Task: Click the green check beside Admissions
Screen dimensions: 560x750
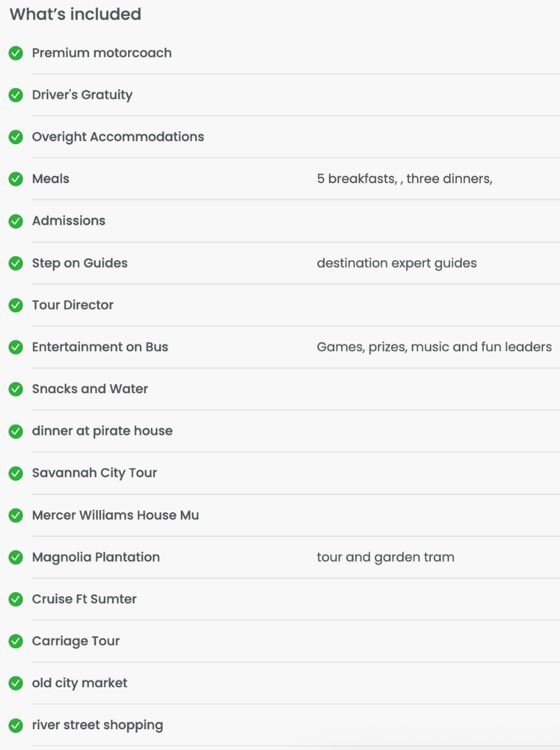Action: pyautogui.click(x=16, y=221)
